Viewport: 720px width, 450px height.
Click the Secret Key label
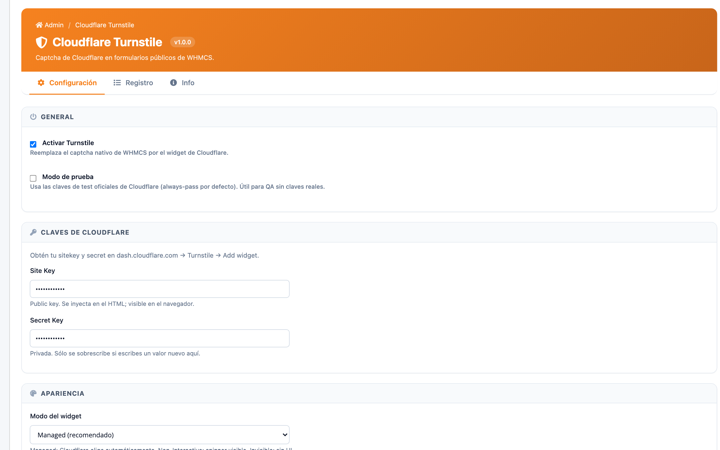(x=46, y=320)
